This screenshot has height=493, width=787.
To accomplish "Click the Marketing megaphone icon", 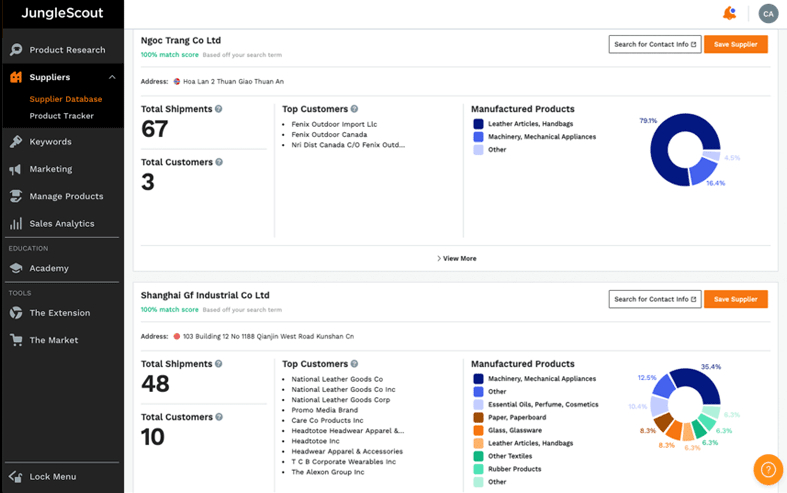I will tap(16, 169).
